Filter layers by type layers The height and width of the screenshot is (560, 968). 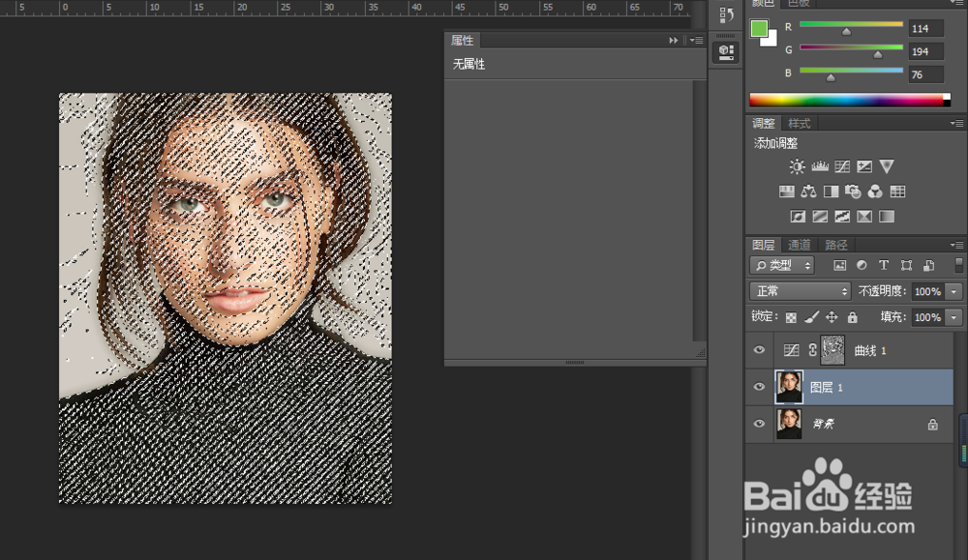tap(884, 266)
